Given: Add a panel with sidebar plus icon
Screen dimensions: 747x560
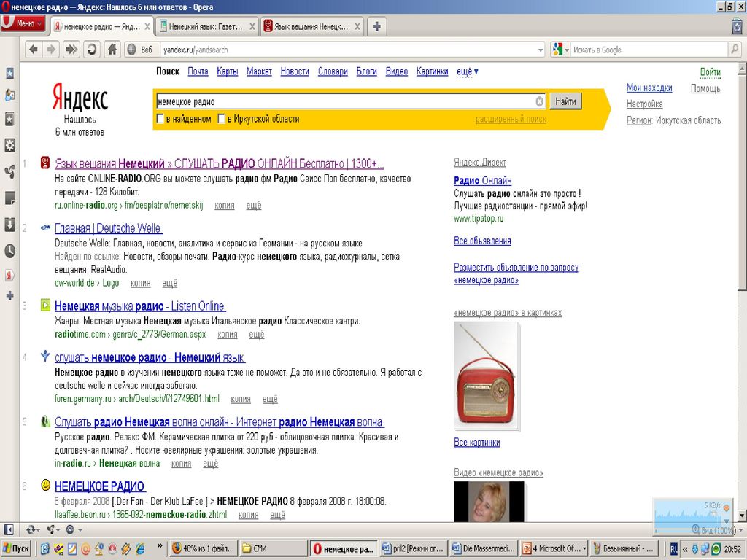Looking at the screenshot, I should coord(9,296).
